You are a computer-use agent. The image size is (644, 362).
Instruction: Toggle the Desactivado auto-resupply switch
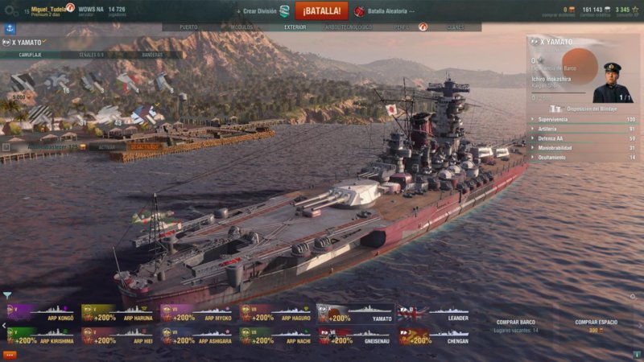[144, 147]
